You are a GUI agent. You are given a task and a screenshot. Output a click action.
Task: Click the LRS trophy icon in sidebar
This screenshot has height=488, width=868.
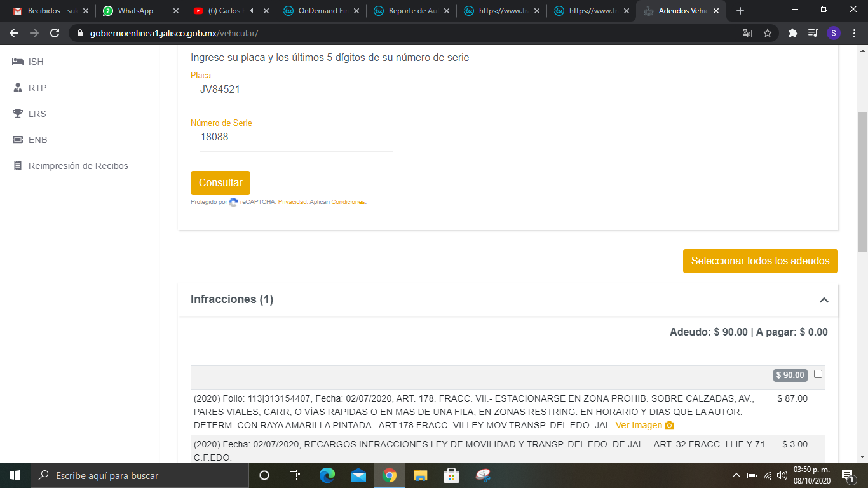[18, 114]
